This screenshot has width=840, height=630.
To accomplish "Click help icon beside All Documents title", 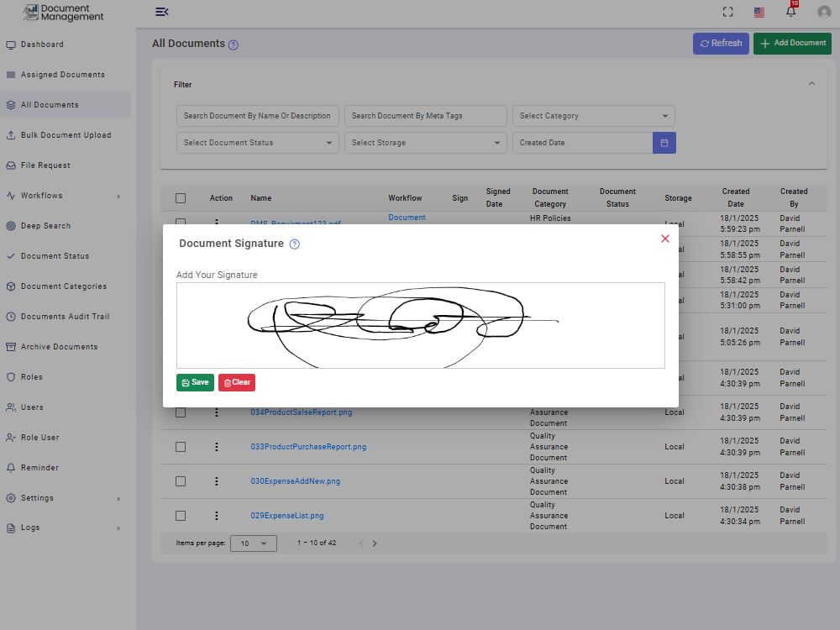I will click(x=233, y=45).
